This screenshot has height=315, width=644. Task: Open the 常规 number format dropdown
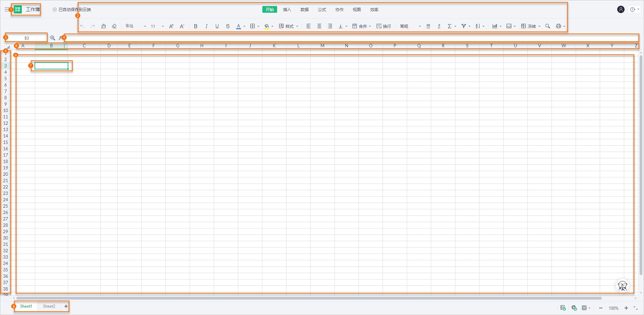410,26
